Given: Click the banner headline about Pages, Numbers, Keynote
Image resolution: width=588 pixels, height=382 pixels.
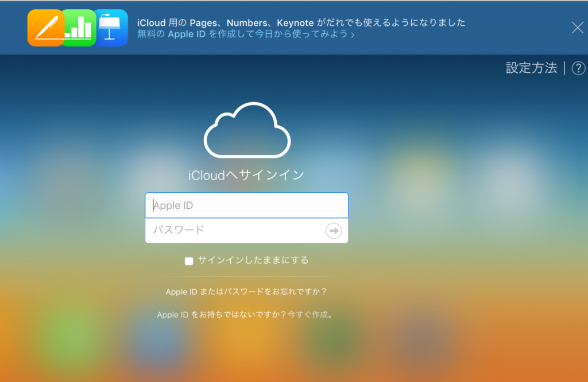Looking at the screenshot, I should tap(301, 22).
